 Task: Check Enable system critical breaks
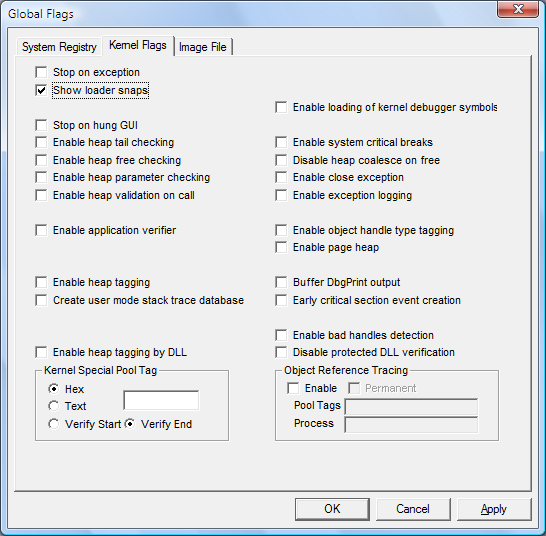coord(281,142)
